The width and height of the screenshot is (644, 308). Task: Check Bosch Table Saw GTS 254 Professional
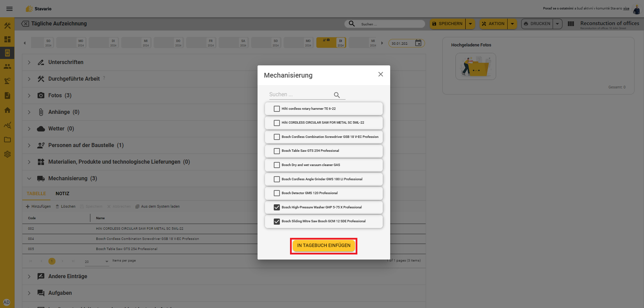pos(277,151)
